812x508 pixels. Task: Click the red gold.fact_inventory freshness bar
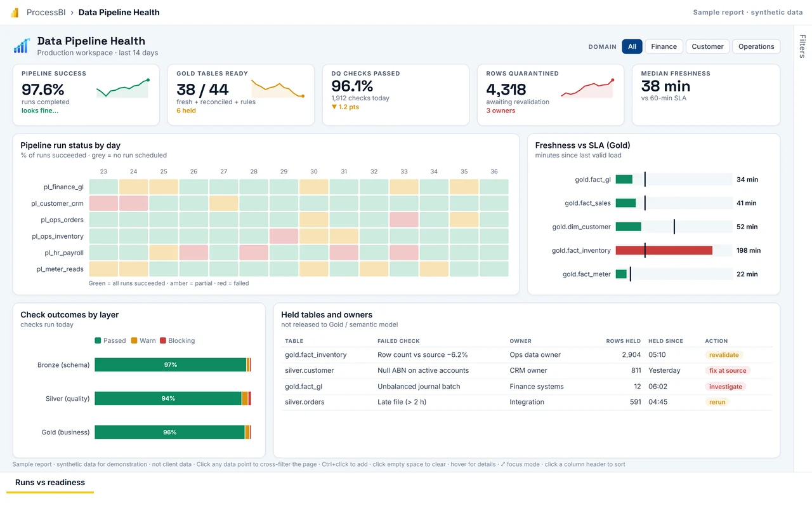click(x=664, y=251)
